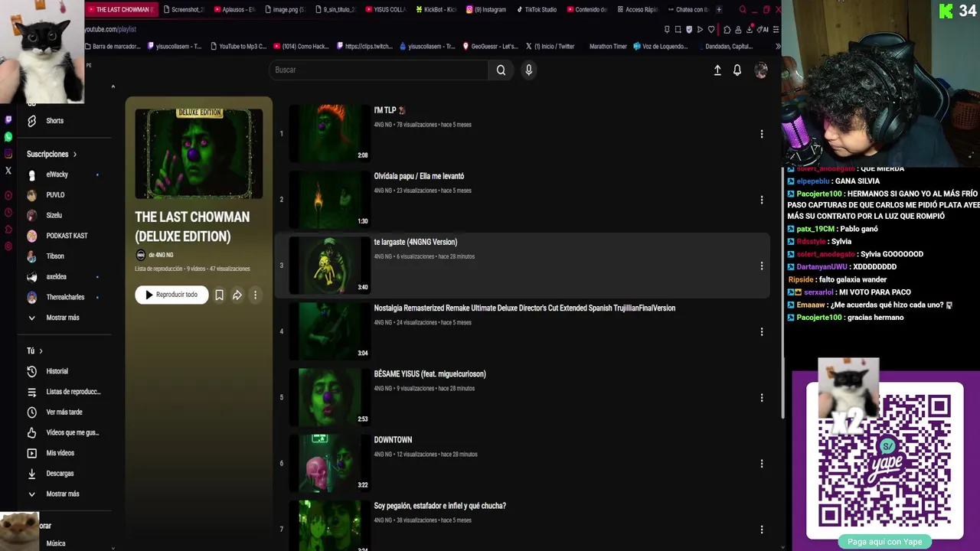Screen dimensions: 980x551
Task: Expand subscriptions with Mostrar más below Therealcharles
Action: pos(64,318)
